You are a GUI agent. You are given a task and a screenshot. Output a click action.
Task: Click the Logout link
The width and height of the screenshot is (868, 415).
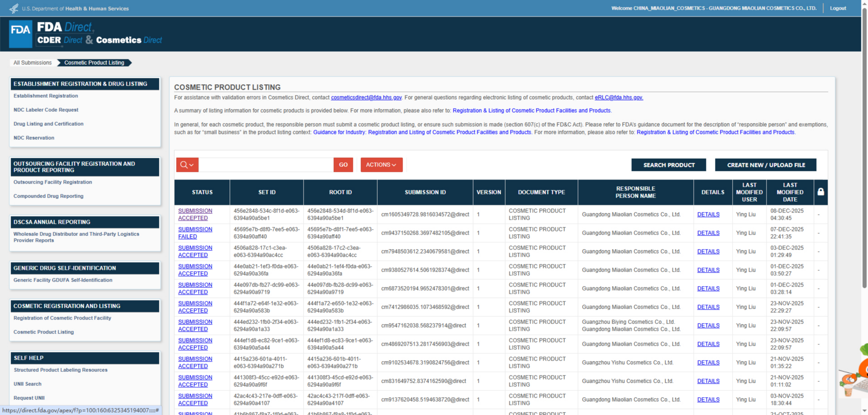[x=838, y=8]
